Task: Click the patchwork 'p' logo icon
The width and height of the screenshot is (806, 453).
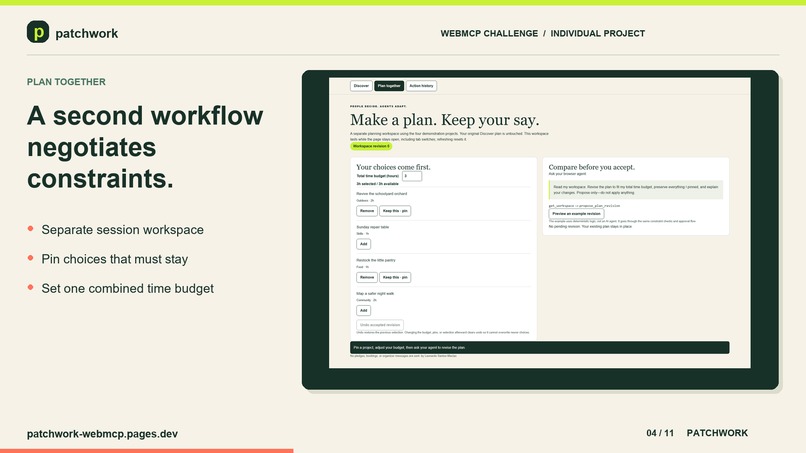Action: pyautogui.click(x=38, y=32)
